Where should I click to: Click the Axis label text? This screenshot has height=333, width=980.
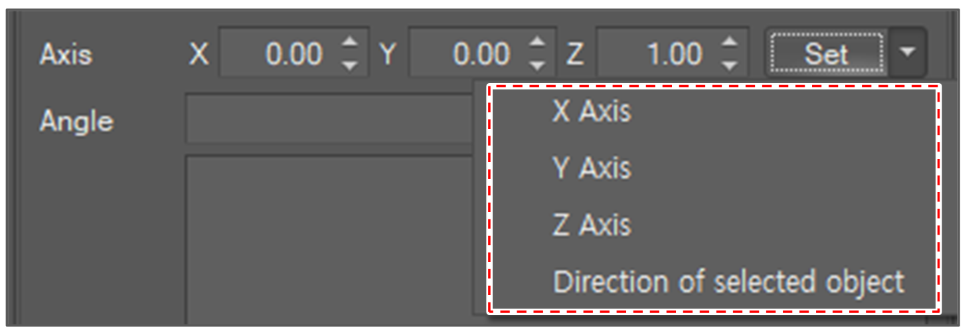[65, 54]
